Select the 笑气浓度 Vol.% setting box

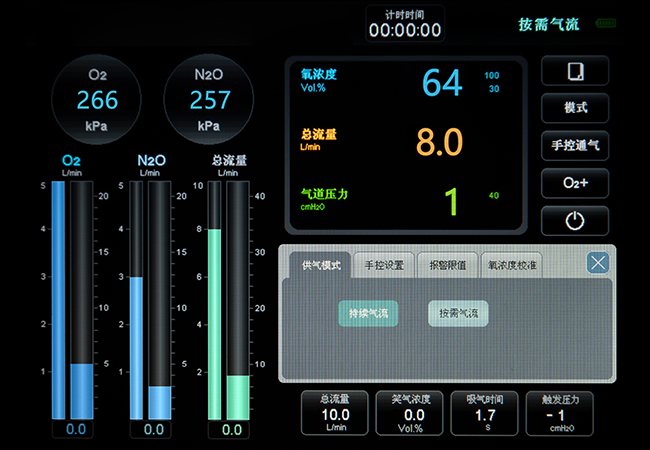coord(411,413)
